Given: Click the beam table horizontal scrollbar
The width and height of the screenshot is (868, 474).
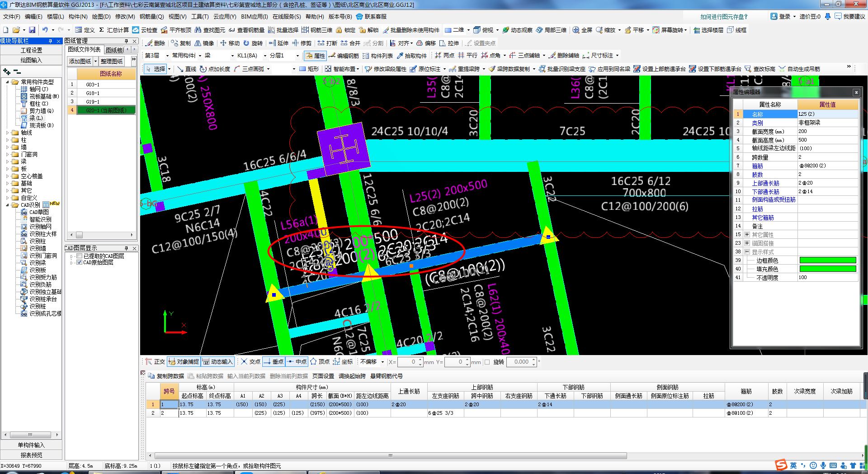Looking at the screenshot, I should [391, 455].
